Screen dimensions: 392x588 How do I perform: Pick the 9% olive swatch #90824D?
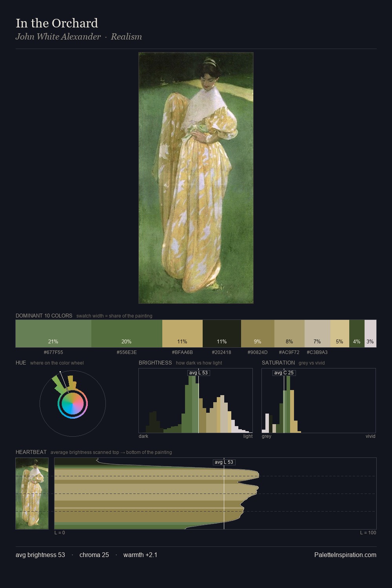[x=258, y=334]
